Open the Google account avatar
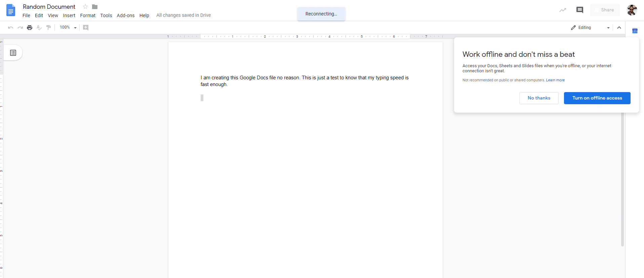This screenshot has width=644, height=278. coord(632,10)
